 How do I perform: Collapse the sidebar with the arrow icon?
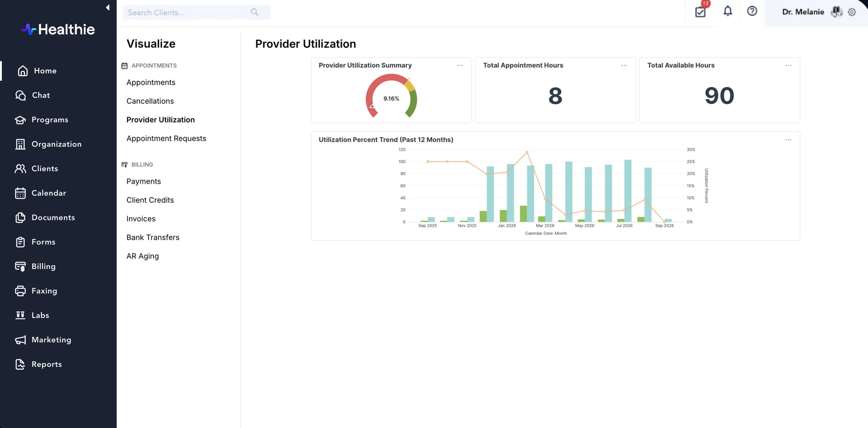[108, 7]
